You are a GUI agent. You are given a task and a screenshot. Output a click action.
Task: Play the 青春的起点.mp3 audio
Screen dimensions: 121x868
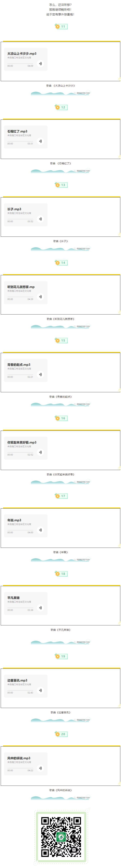click(x=40, y=374)
